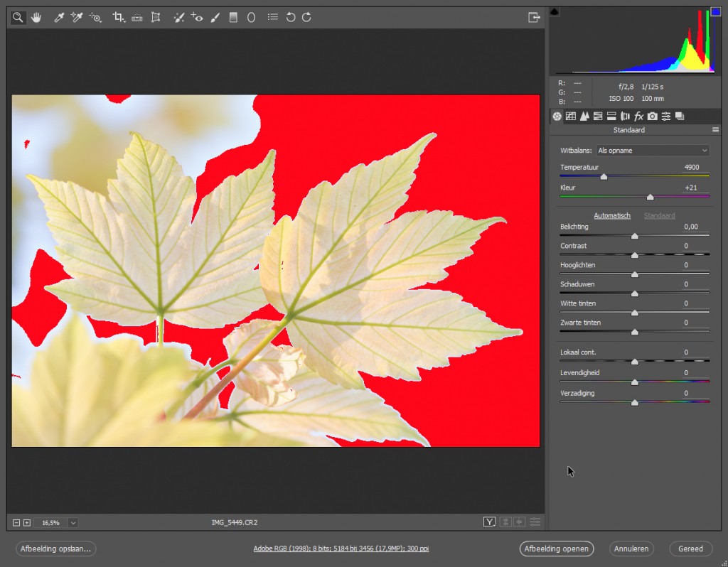Toggle the shadow clipping warning

pos(555,11)
